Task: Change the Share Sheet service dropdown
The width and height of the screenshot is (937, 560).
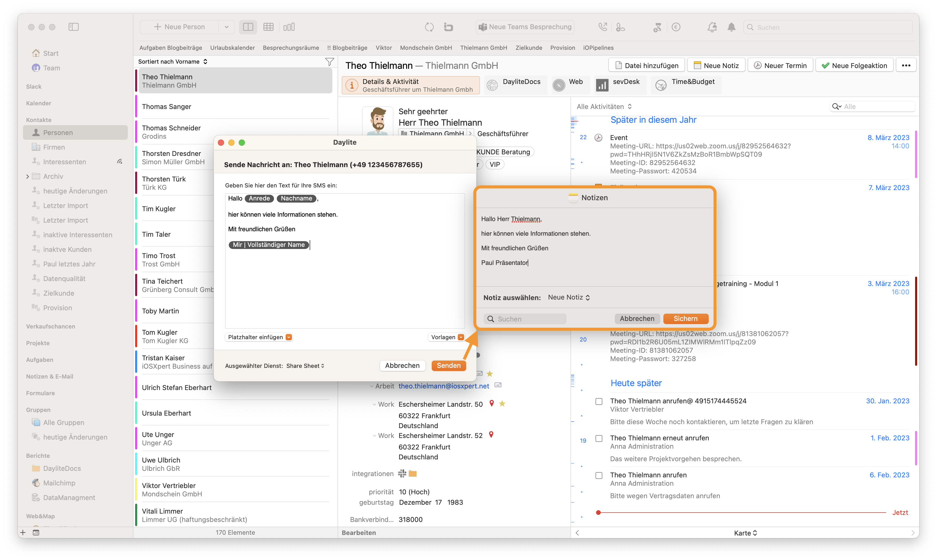Action: pos(305,366)
